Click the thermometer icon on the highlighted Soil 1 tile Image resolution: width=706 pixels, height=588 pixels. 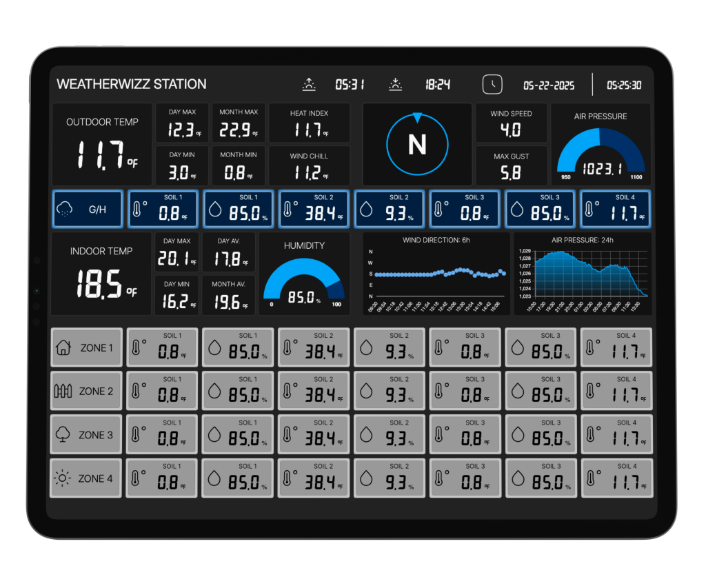point(136,208)
